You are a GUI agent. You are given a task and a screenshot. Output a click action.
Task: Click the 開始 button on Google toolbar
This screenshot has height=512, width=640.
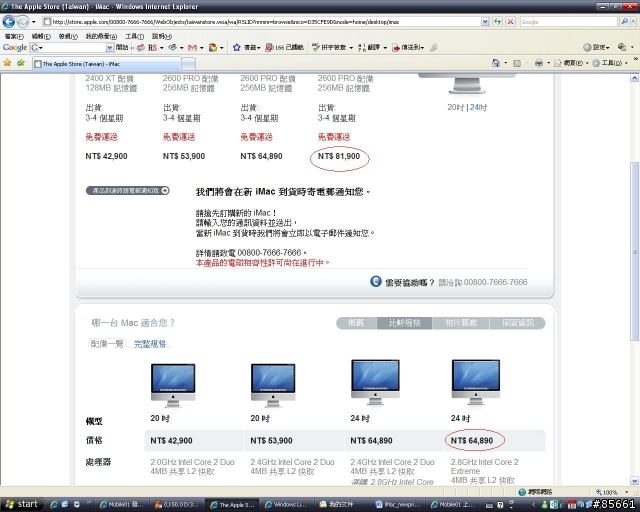coord(122,47)
